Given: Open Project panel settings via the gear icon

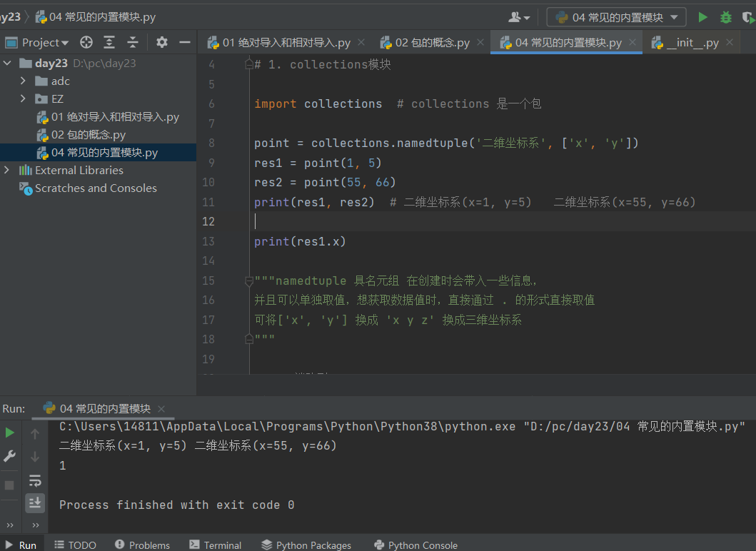Looking at the screenshot, I should (162, 42).
